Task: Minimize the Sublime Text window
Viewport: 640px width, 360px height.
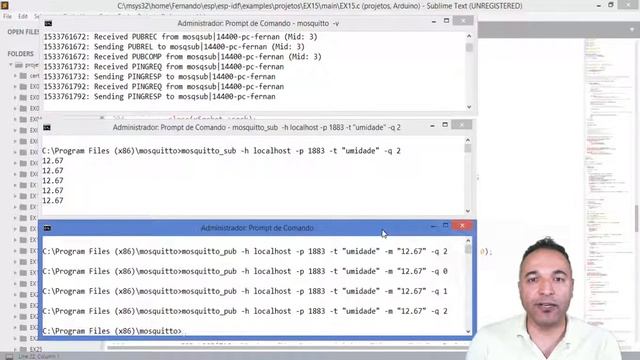Action: pos(598,6)
